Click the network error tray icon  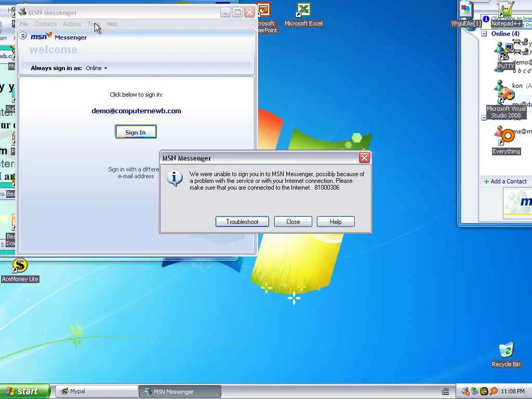(x=465, y=392)
